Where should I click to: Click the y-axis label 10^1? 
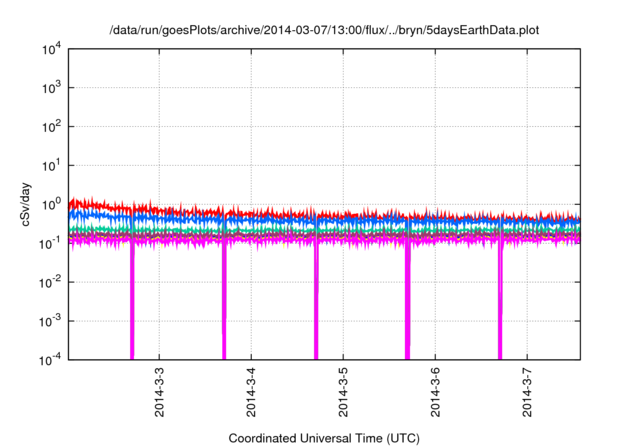pyautogui.click(x=51, y=166)
